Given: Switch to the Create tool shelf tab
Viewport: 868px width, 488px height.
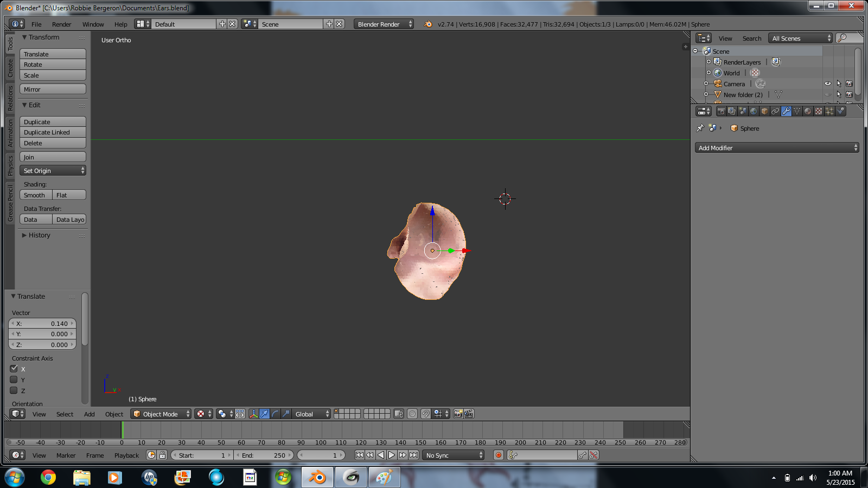Looking at the screenshot, I should 10,68.
